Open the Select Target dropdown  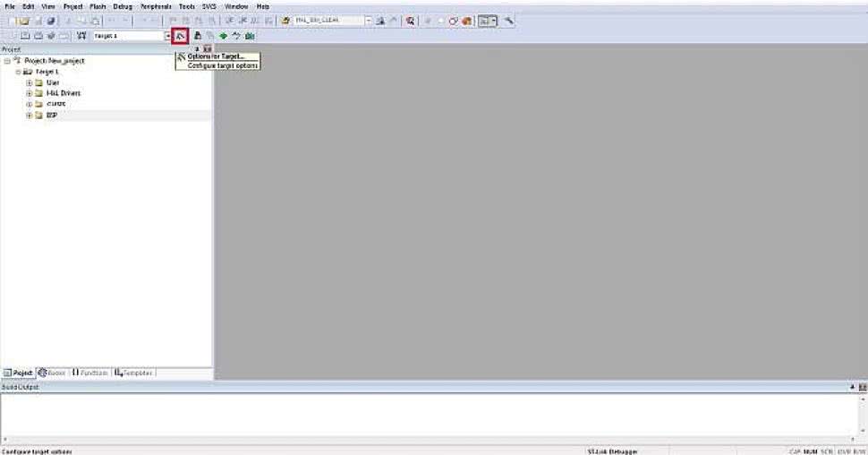166,36
